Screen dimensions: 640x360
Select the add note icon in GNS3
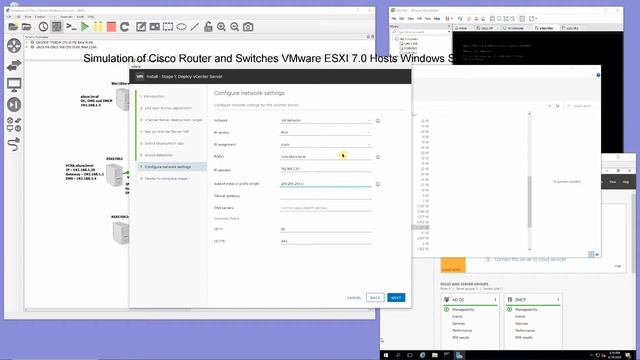pyautogui.click(x=141, y=27)
